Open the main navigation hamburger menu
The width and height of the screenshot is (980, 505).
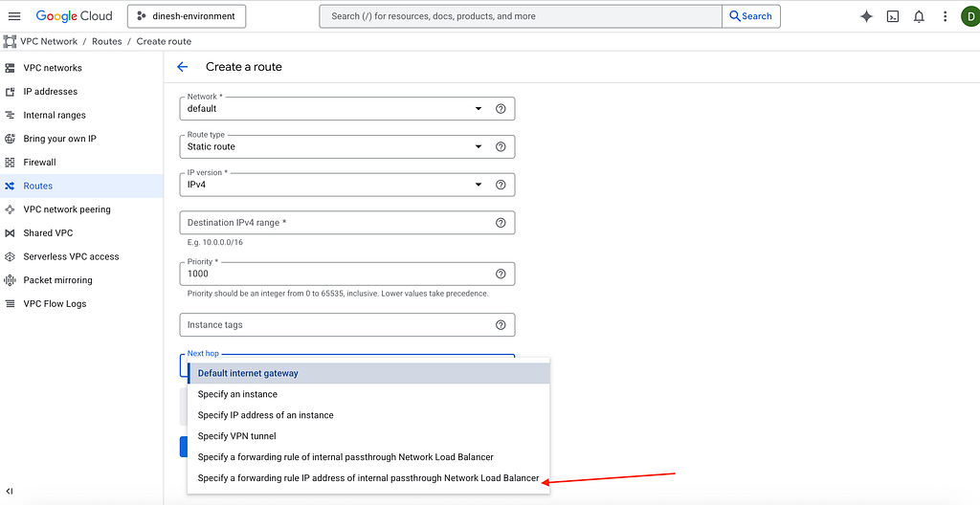pos(13,16)
